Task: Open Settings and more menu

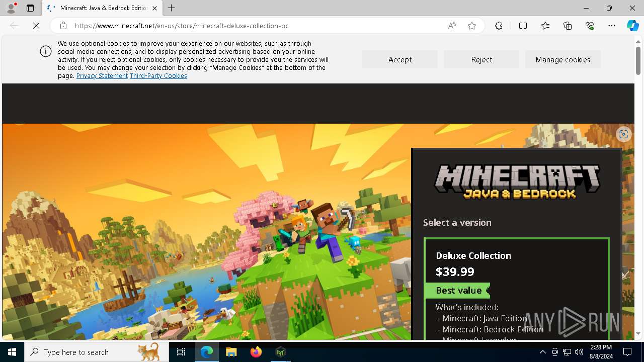Action: click(612, 26)
